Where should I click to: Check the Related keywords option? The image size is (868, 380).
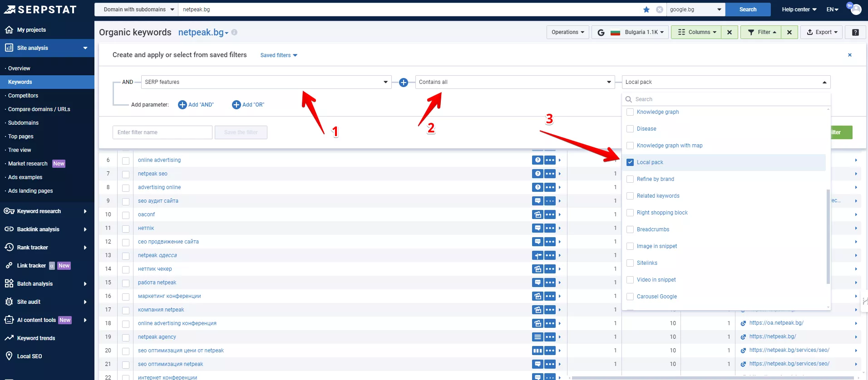[x=630, y=196]
